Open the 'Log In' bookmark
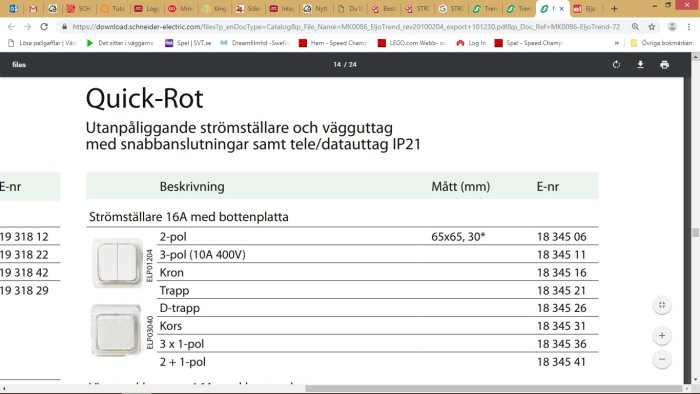This screenshot has width=700, height=394. [x=471, y=43]
